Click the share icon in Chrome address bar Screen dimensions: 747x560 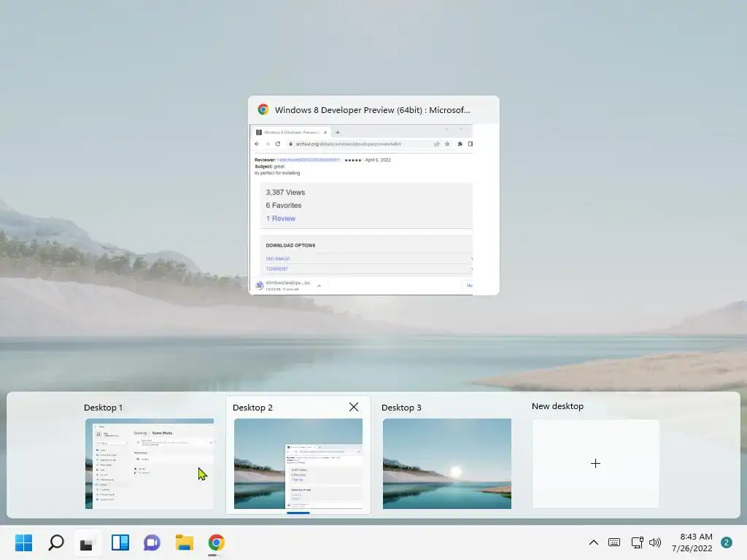[436, 144]
